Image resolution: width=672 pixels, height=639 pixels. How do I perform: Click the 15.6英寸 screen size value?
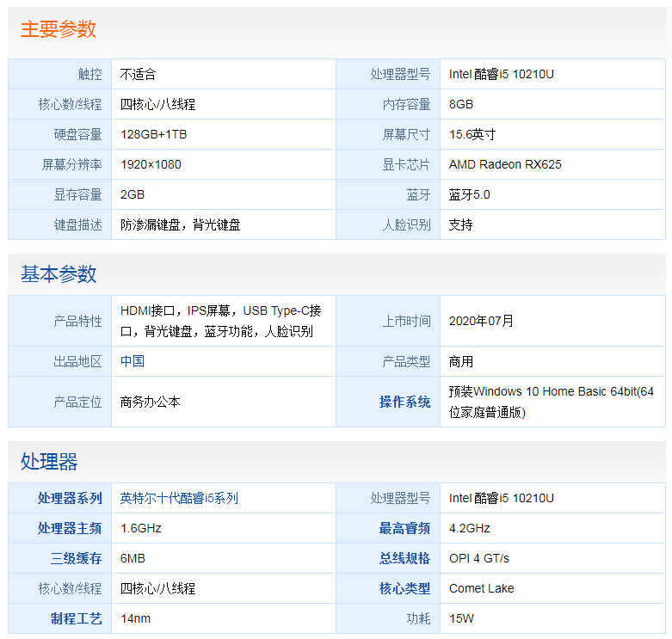tap(472, 134)
